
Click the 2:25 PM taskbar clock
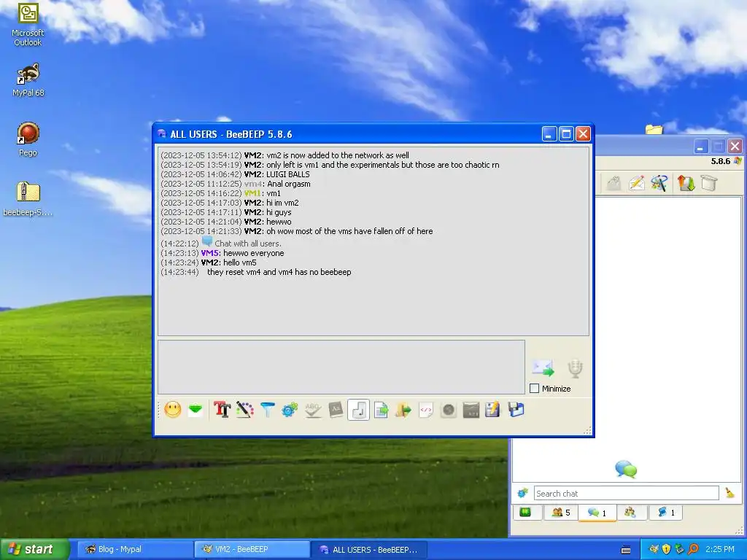tap(720, 549)
